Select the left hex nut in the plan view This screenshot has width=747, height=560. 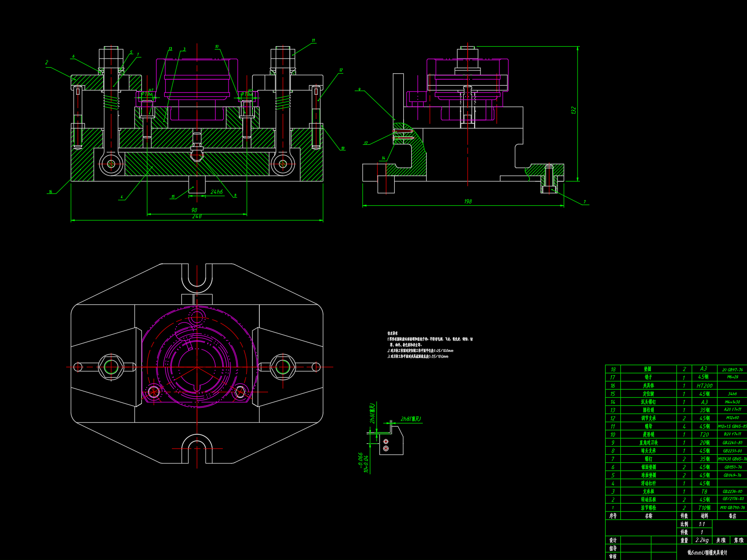tap(111, 367)
